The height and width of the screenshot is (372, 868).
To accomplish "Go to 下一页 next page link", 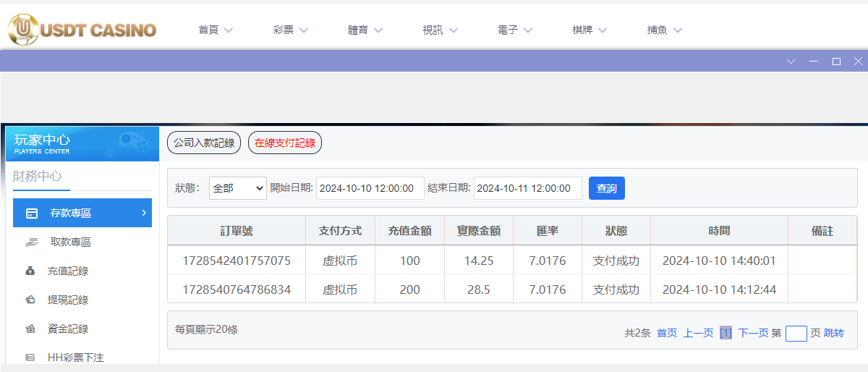I will (753, 333).
